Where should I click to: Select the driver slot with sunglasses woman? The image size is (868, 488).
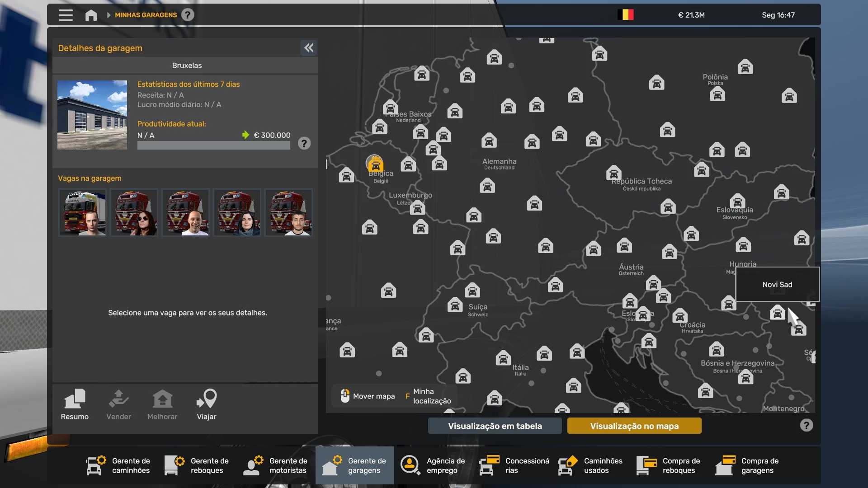pyautogui.click(x=134, y=212)
